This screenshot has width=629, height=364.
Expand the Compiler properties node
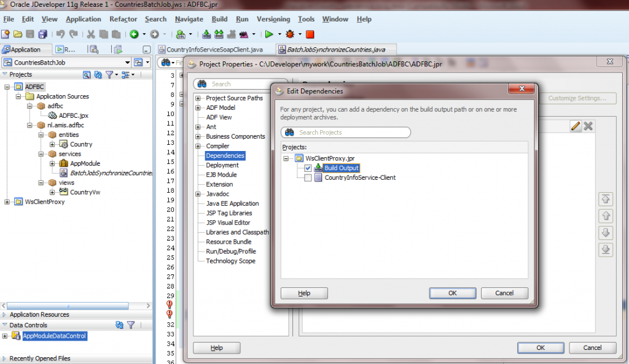click(198, 146)
